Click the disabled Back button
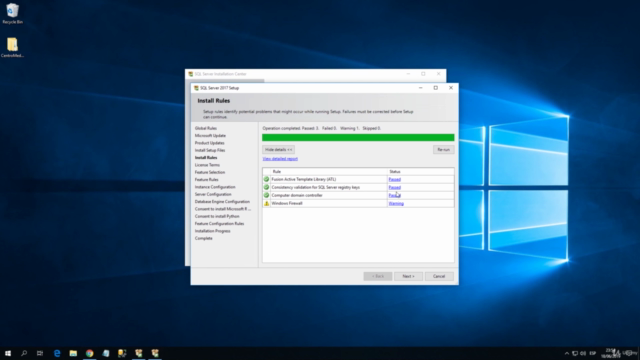The image size is (640, 360). [x=378, y=276]
